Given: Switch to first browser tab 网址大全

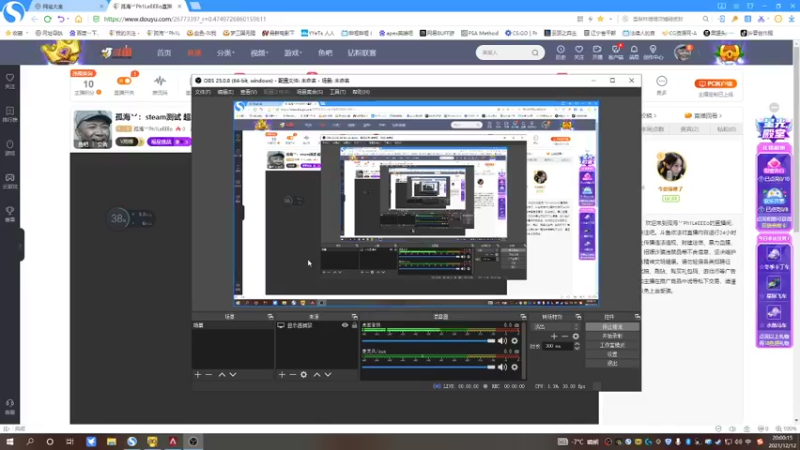Looking at the screenshot, I should pos(66,6).
